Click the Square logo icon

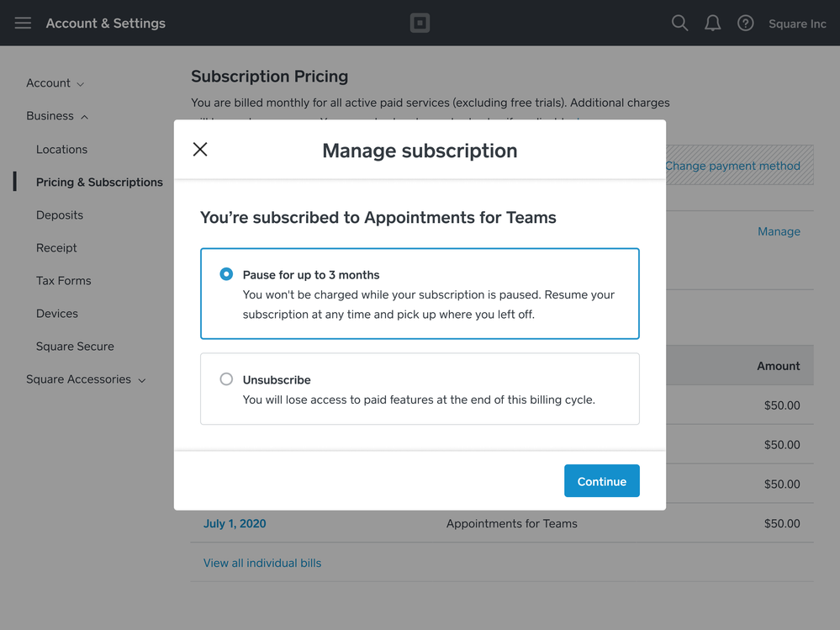(x=420, y=23)
